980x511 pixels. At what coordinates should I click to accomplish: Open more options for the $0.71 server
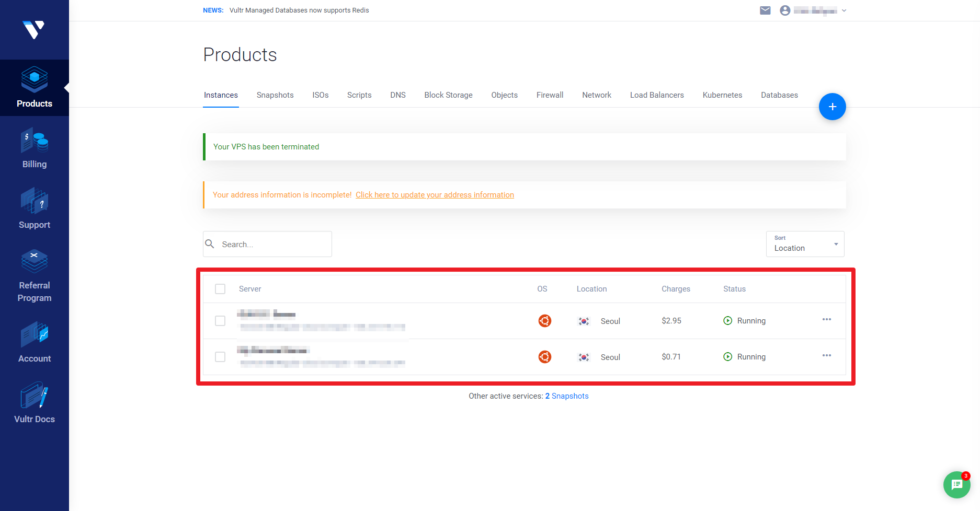(x=827, y=355)
